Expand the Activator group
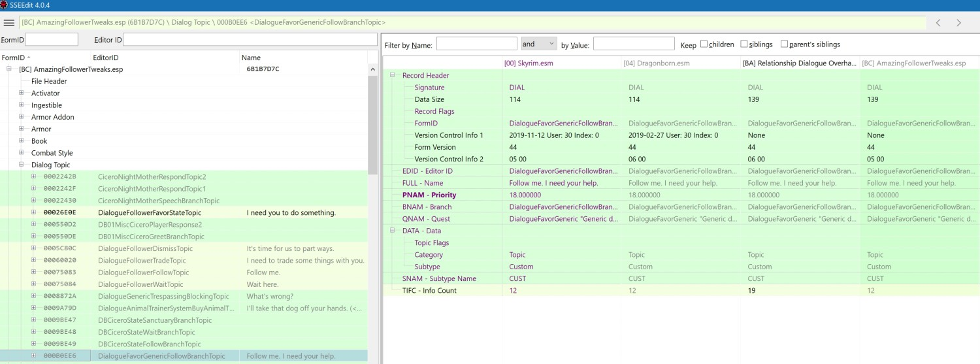Image resolution: width=980 pixels, height=364 pixels. coord(22,93)
